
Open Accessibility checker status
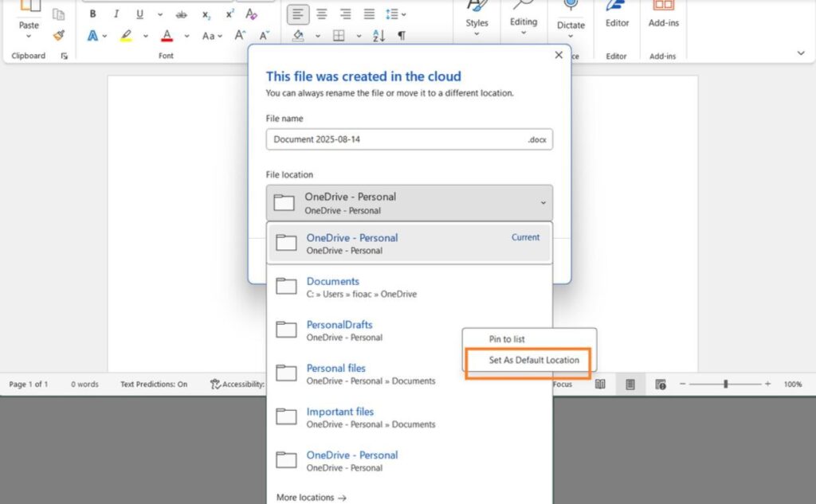tap(237, 385)
